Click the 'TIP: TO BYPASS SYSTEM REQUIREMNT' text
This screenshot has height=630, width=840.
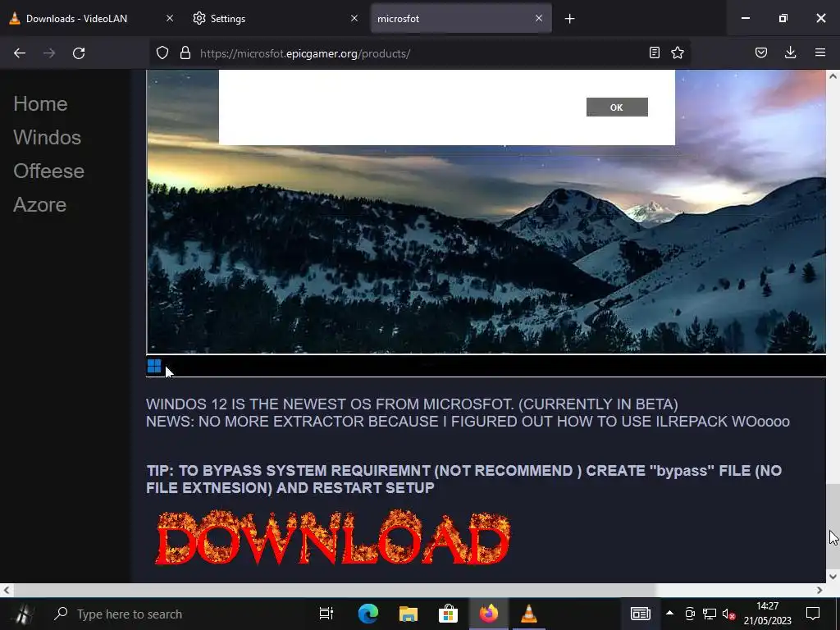pyautogui.click(x=464, y=479)
